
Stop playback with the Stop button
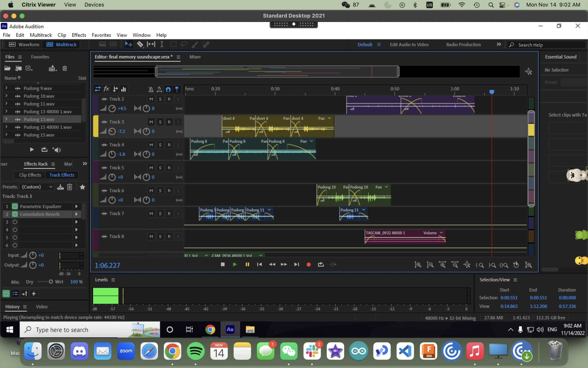[223, 264]
